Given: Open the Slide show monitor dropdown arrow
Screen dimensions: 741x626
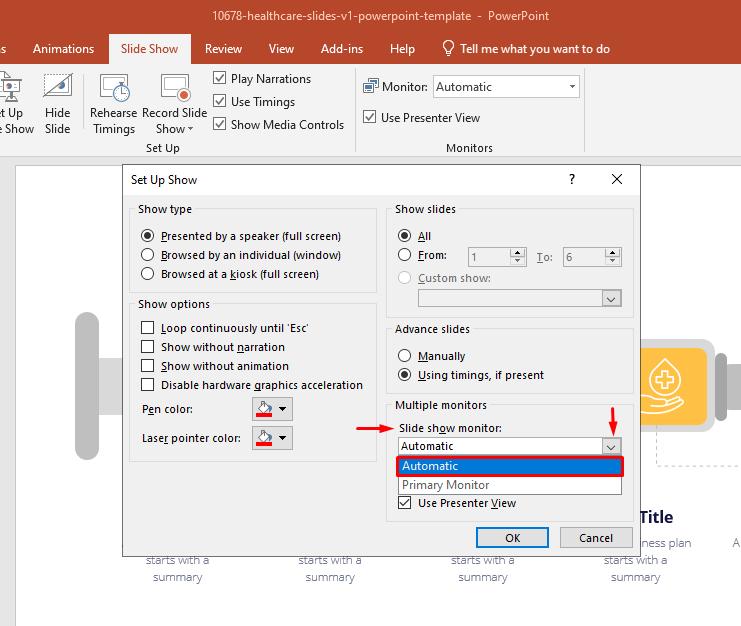Looking at the screenshot, I should pyautogui.click(x=612, y=446).
